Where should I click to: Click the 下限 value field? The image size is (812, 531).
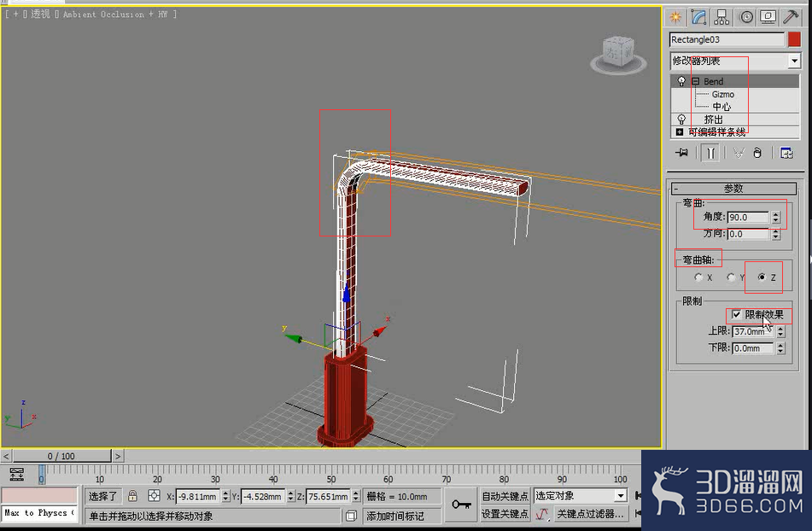click(x=753, y=348)
